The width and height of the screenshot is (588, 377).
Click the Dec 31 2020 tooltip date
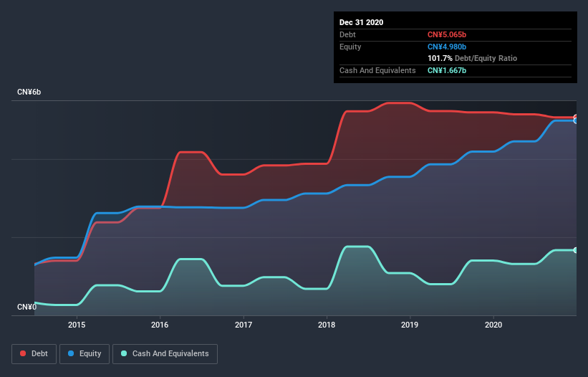pyautogui.click(x=361, y=22)
